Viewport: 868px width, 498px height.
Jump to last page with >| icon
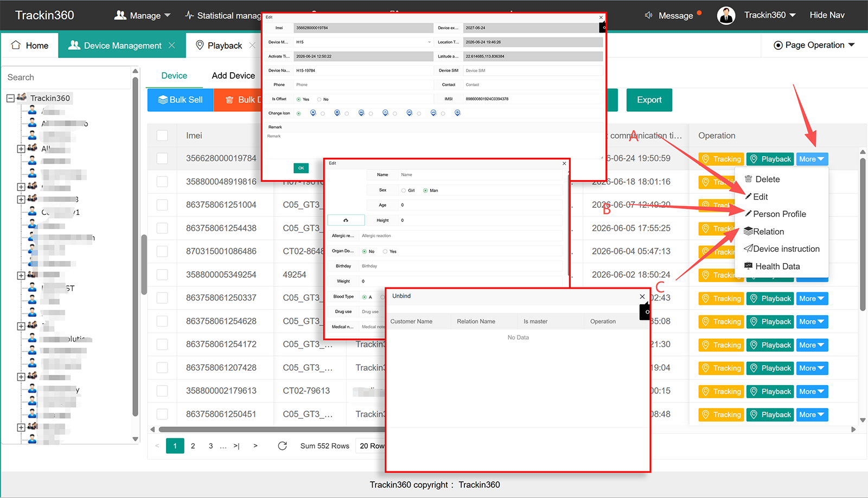click(x=237, y=446)
